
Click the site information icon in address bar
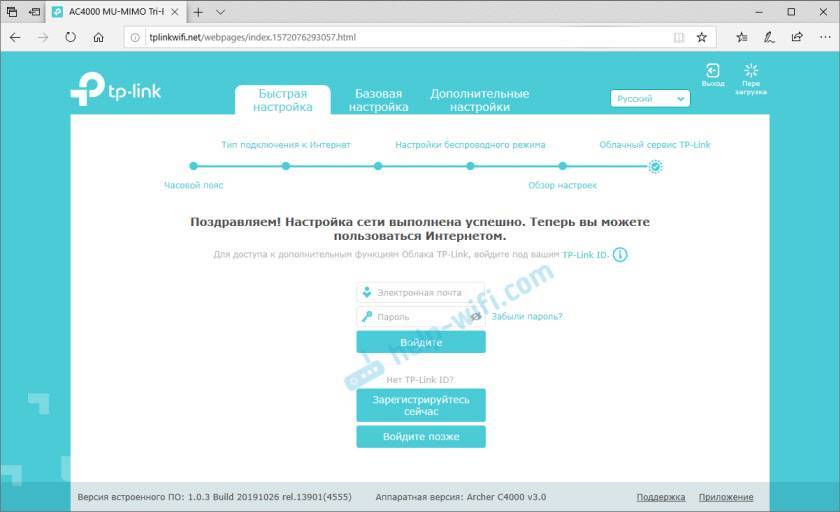pos(135,37)
